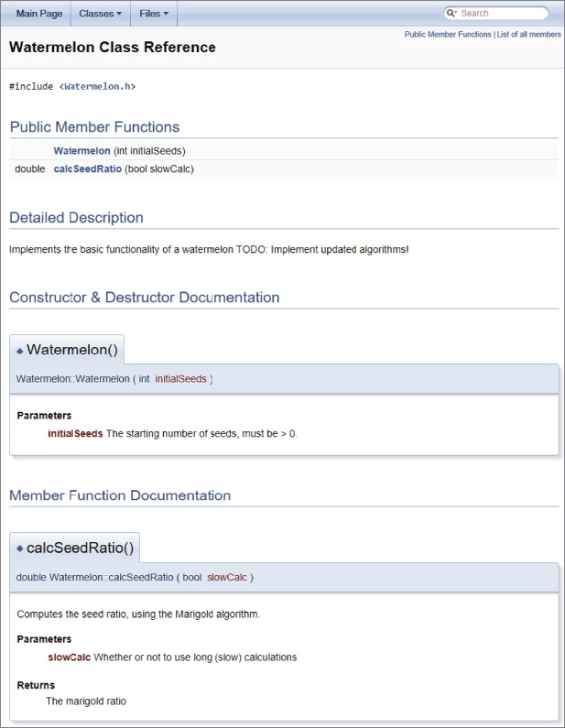This screenshot has width=565, height=728.
Task: Click the diamond icon beside Watermelon() heading
Action: 19,351
